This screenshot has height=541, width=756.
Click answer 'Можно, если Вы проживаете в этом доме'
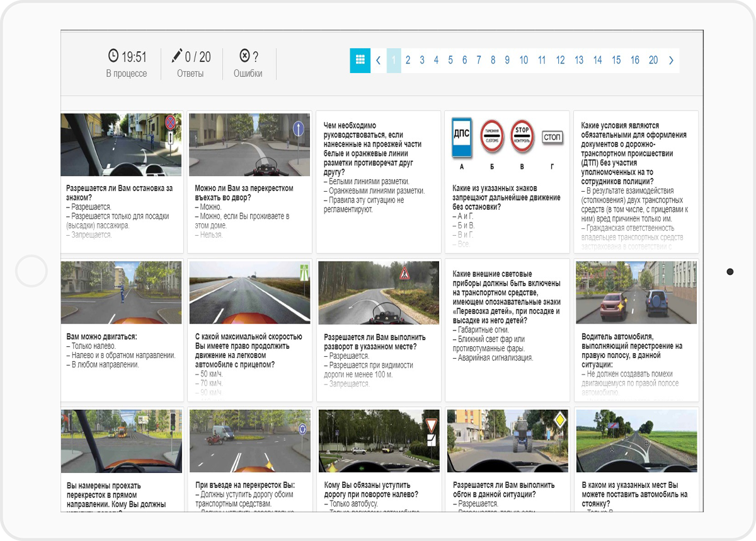click(x=242, y=221)
